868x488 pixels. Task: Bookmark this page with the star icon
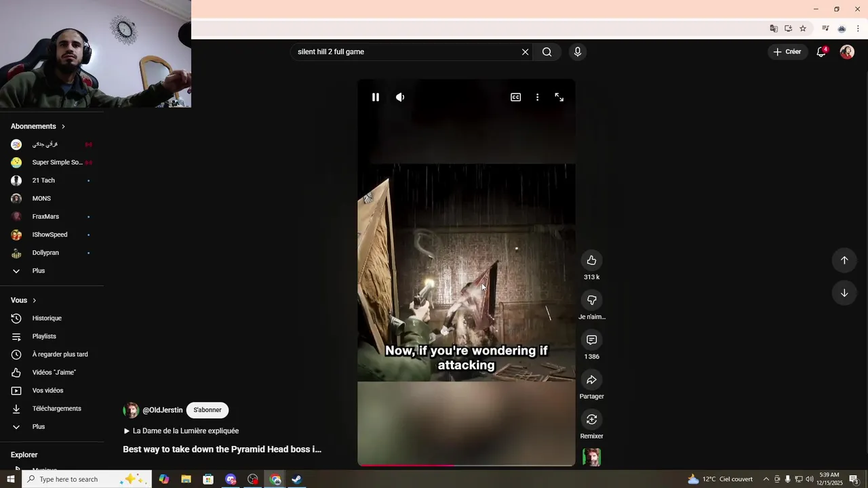pos(803,28)
